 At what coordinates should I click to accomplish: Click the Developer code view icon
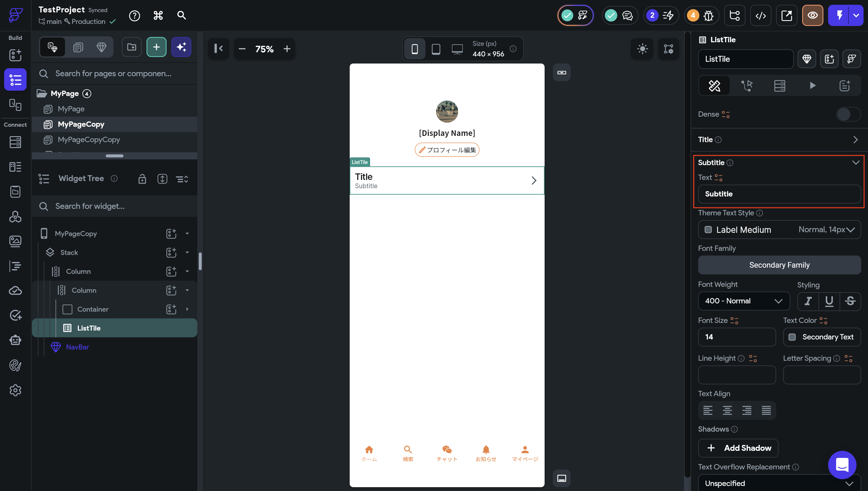tap(760, 16)
